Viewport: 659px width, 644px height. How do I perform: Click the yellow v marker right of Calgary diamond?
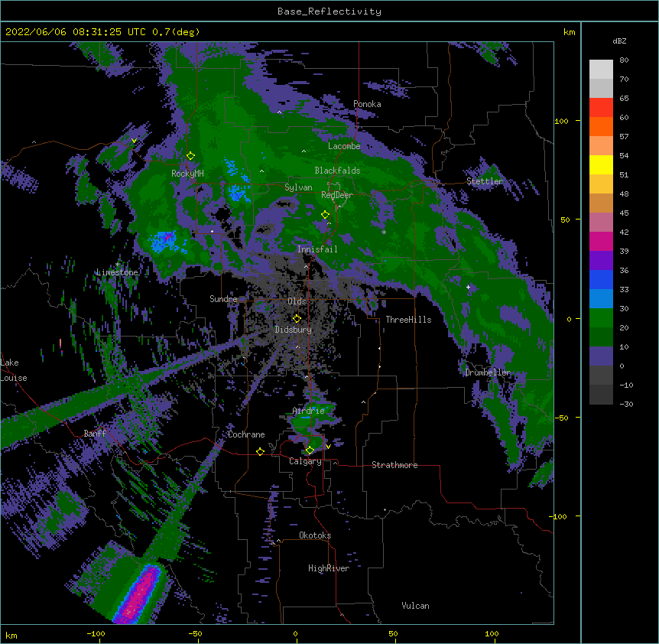coord(328,447)
